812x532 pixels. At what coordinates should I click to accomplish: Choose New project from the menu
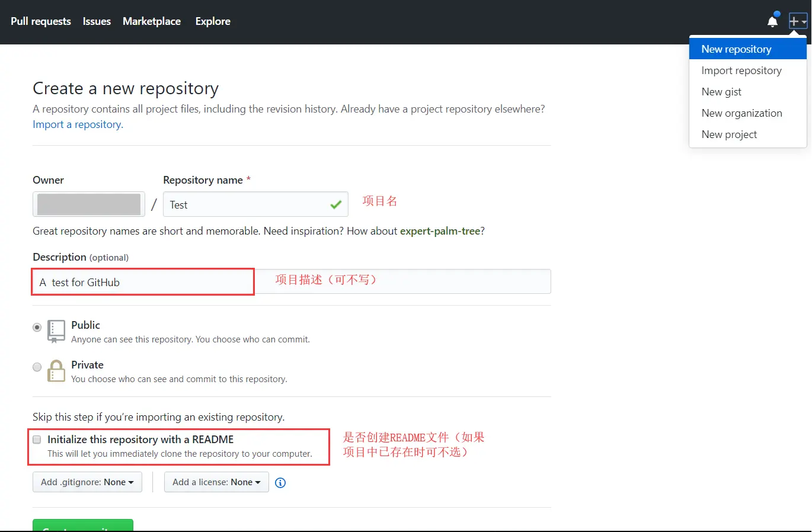point(748,134)
